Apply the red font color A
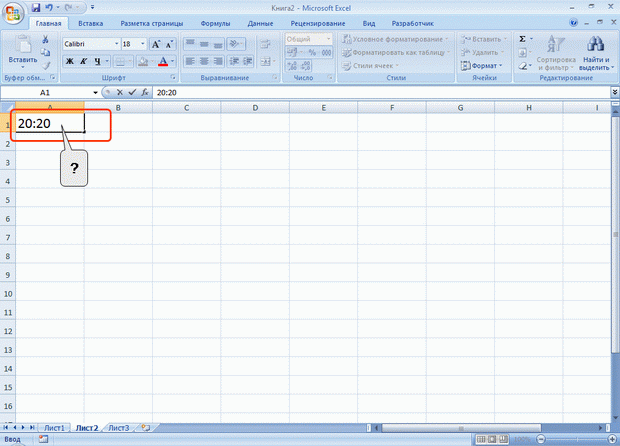Image resolution: width=620 pixels, height=446 pixels. click(x=163, y=61)
